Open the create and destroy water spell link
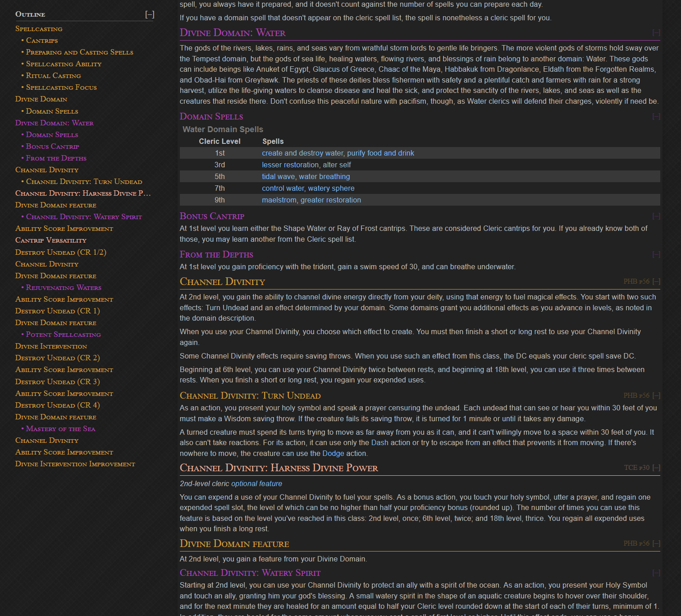The height and width of the screenshot is (616, 681). click(x=302, y=153)
